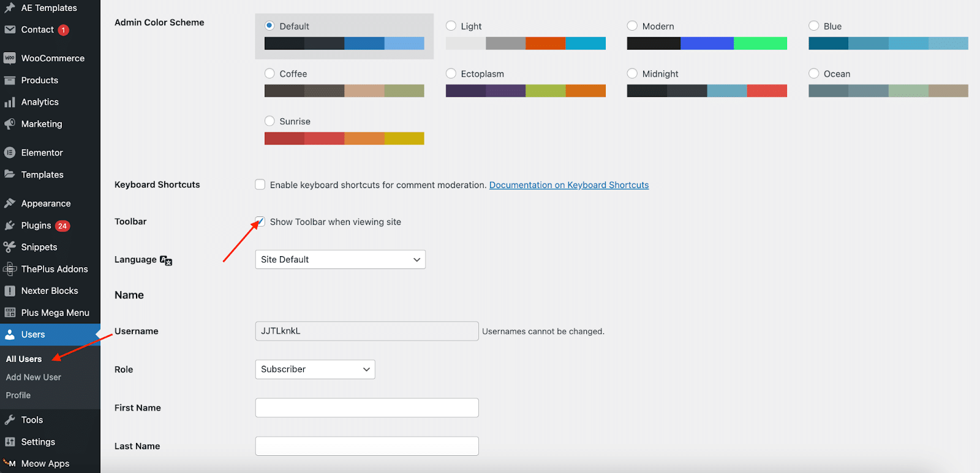
Task: Select the Midnight color scheme radio
Action: 632,74
